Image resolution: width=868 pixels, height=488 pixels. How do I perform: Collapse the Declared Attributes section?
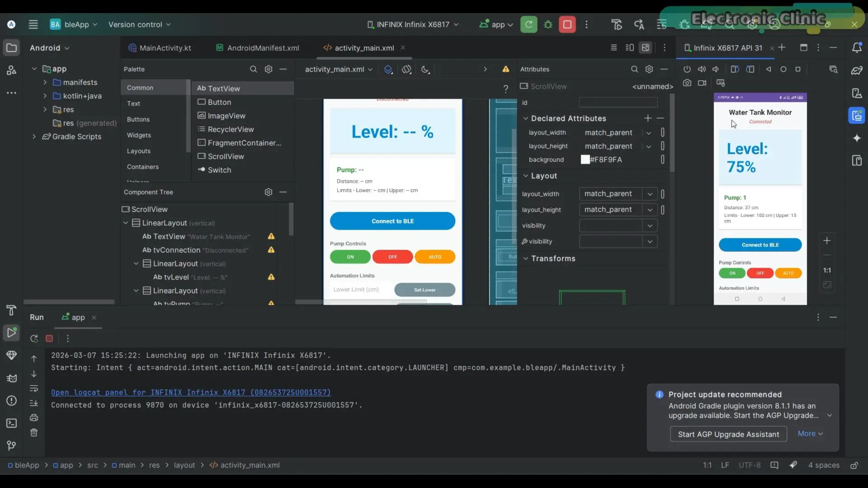coord(526,118)
